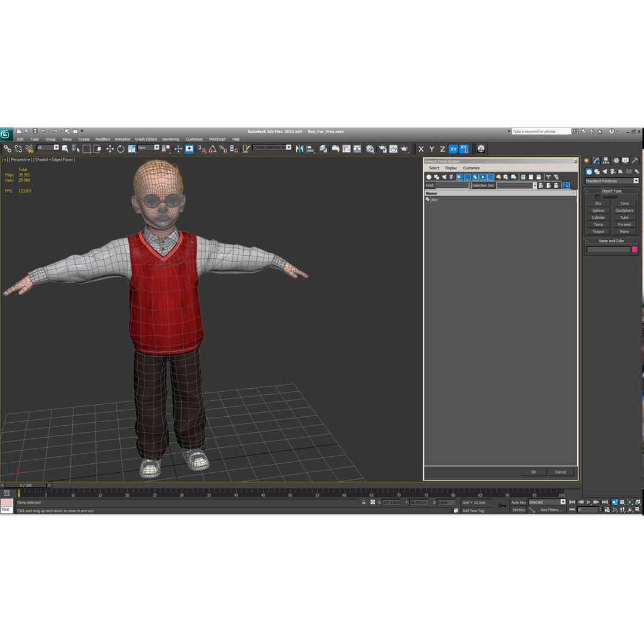Toggle Display Geometry filter in Select From Scene

tap(429, 177)
